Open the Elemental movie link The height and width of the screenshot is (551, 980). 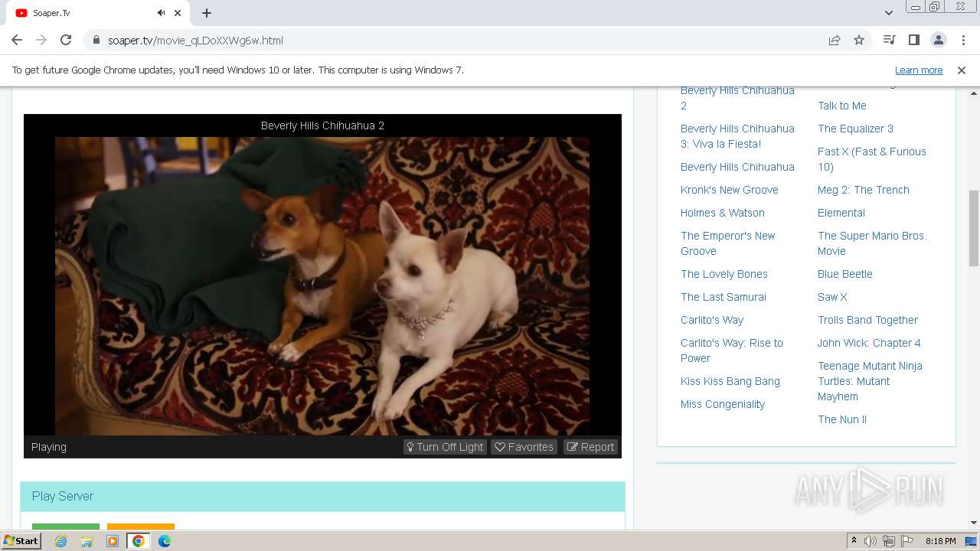[841, 213]
